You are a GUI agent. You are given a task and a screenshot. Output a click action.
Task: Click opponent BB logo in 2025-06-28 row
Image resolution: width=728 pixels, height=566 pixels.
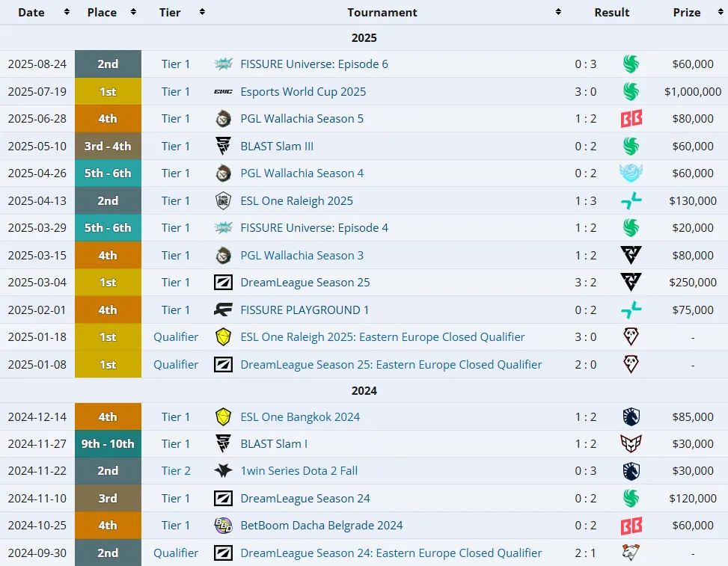point(631,119)
